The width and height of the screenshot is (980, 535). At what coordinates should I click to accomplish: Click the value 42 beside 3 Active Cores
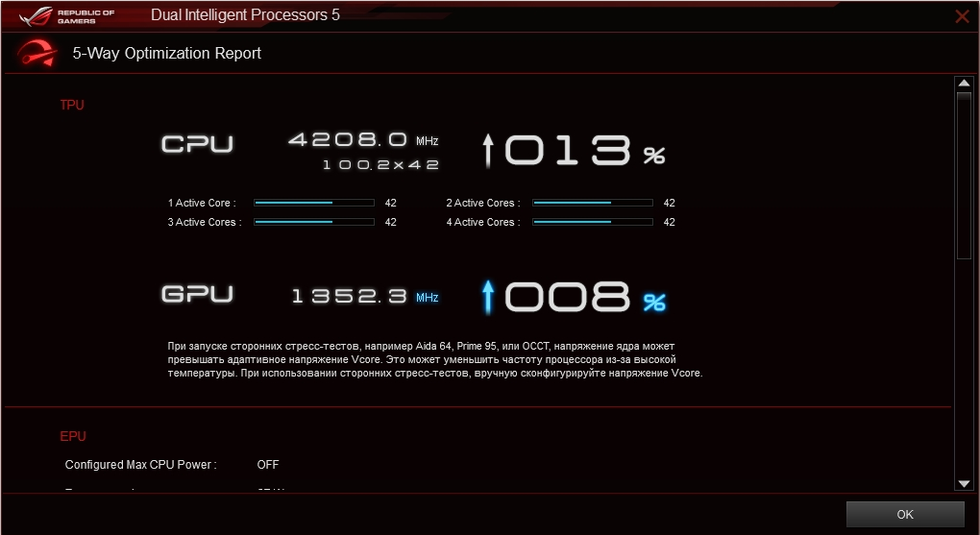coord(391,222)
